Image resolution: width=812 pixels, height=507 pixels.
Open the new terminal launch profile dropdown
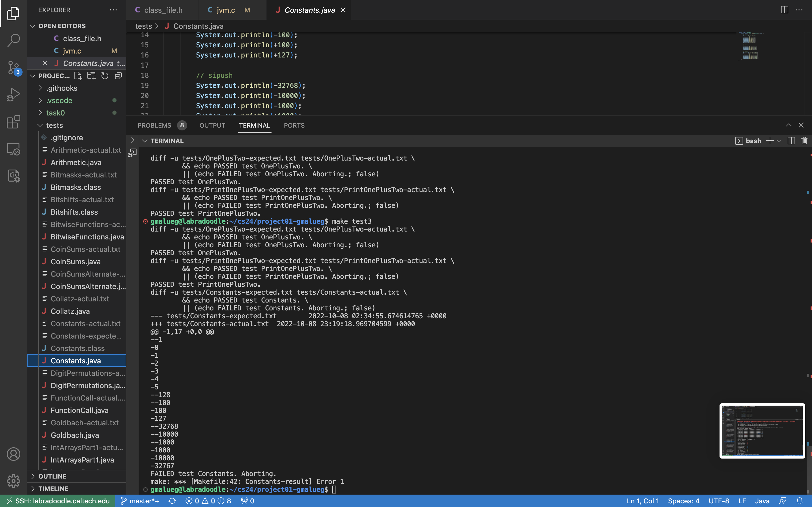779,141
